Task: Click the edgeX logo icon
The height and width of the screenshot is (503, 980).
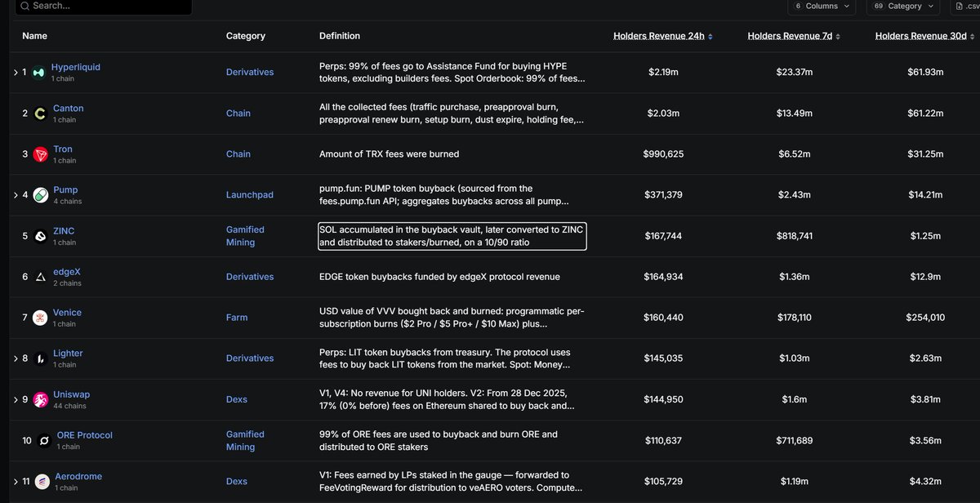Action: (x=40, y=277)
